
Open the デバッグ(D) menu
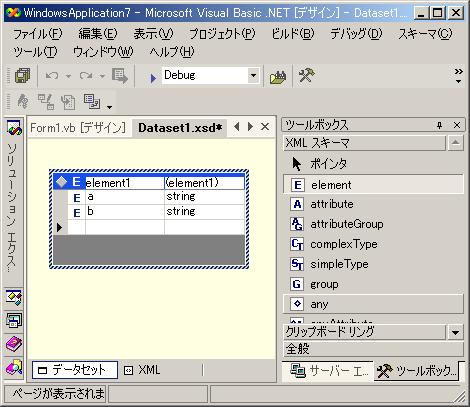tap(356, 34)
